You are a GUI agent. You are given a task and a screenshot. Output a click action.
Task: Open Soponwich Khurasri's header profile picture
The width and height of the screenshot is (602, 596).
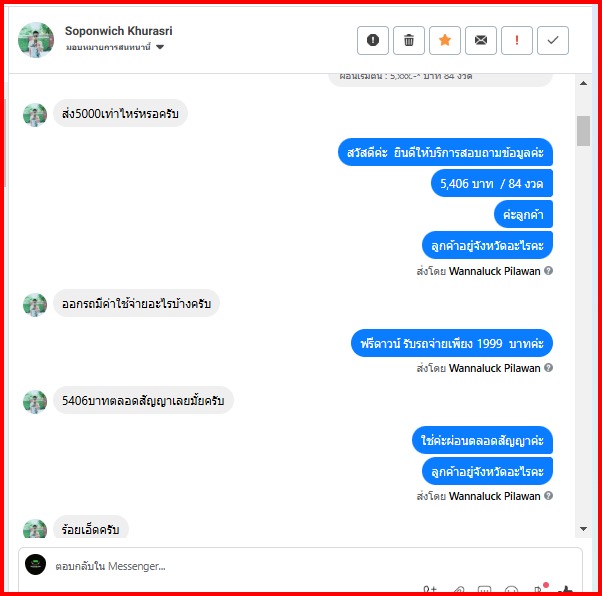pos(36,40)
